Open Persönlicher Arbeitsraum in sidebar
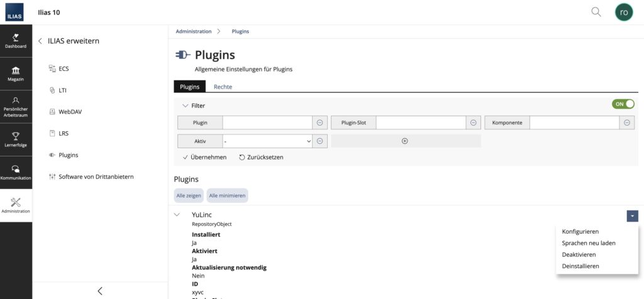This screenshot has width=644, height=299. click(16, 106)
